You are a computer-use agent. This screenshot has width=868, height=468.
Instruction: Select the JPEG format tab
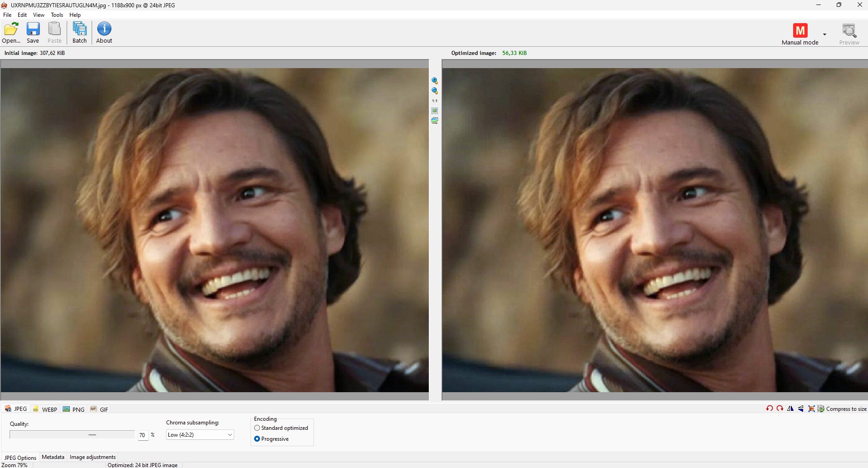coord(16,409)
